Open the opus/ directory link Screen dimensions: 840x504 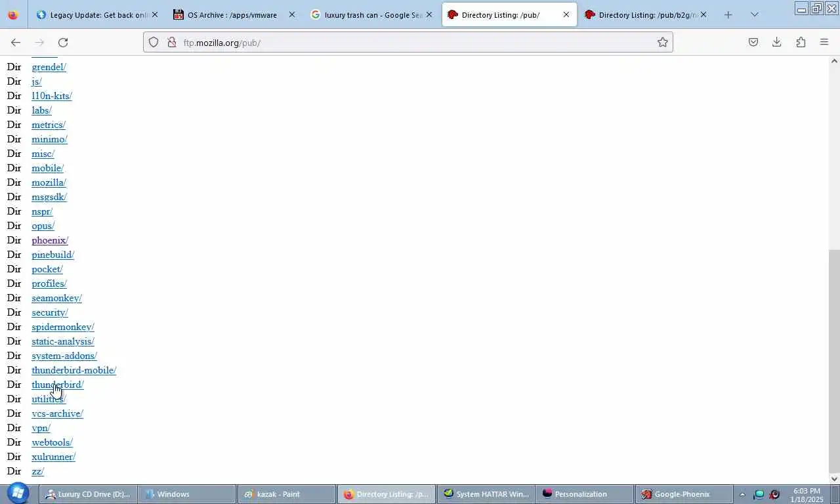tap(43, 226)
